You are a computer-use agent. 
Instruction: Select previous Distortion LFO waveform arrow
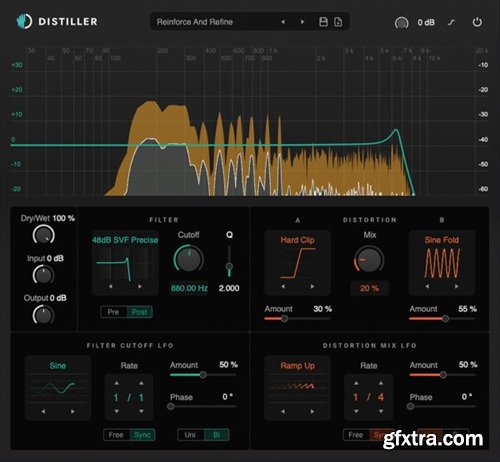283,412
